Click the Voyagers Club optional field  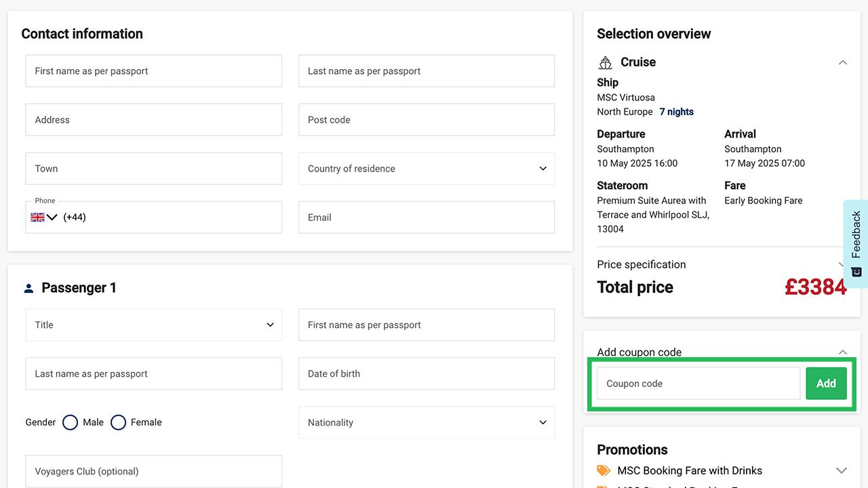[x=153, y=471]
